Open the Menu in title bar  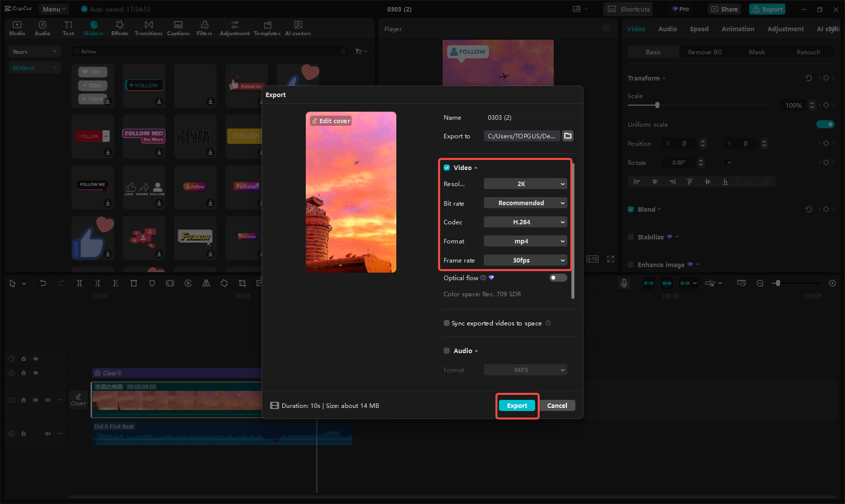(x=54, y=9)
